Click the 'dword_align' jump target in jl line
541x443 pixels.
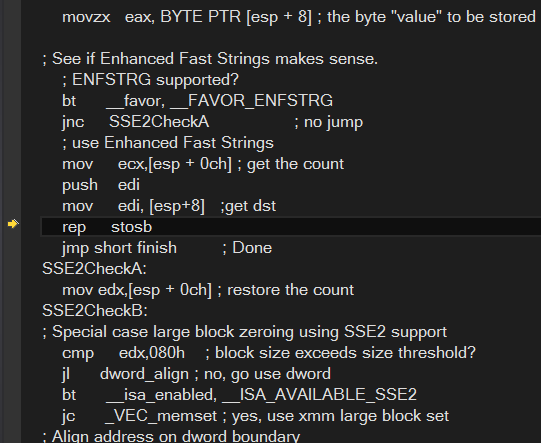(x=144, y=374)
